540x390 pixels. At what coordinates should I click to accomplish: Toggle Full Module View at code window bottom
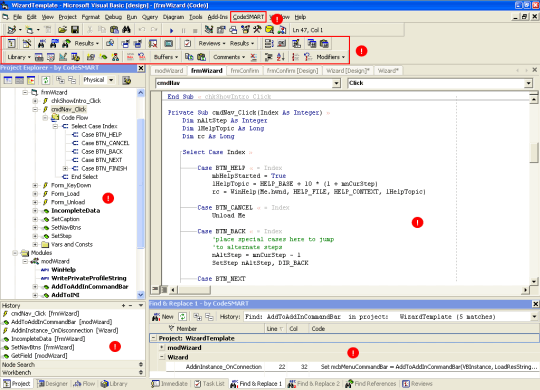164,289
